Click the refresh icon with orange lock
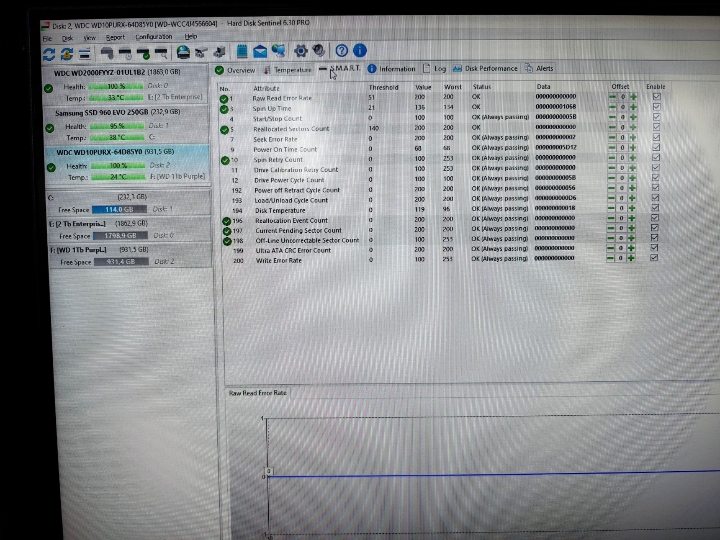 click(67, 54)
